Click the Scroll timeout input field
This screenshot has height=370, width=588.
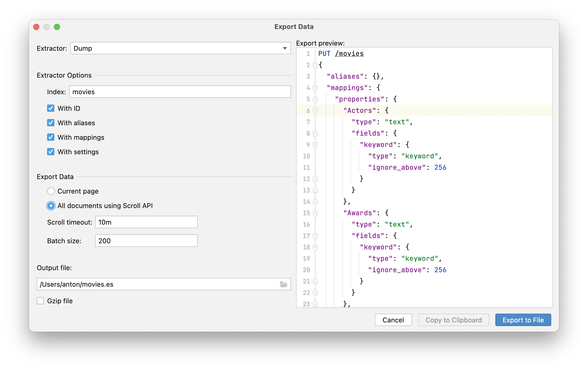point(146,222)
